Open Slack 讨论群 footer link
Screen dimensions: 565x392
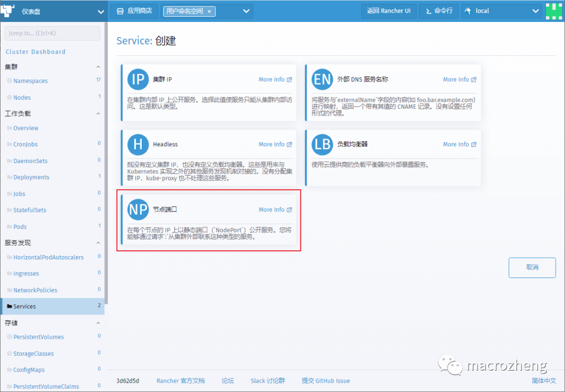[x=268, y=381]
